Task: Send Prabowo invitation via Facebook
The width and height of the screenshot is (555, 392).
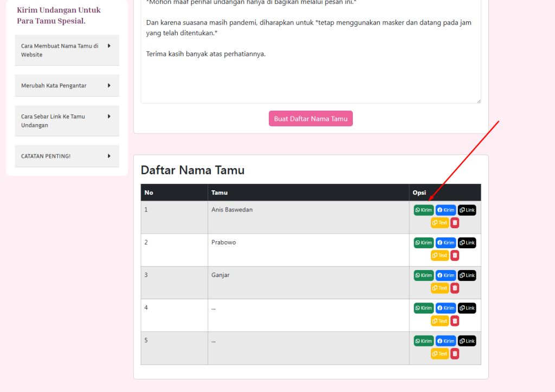Action: (446, 243)
